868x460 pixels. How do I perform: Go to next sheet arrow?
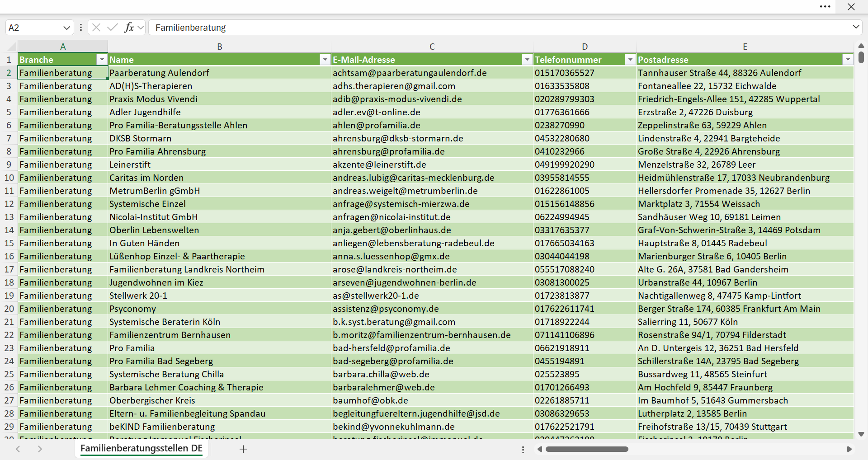40,449
